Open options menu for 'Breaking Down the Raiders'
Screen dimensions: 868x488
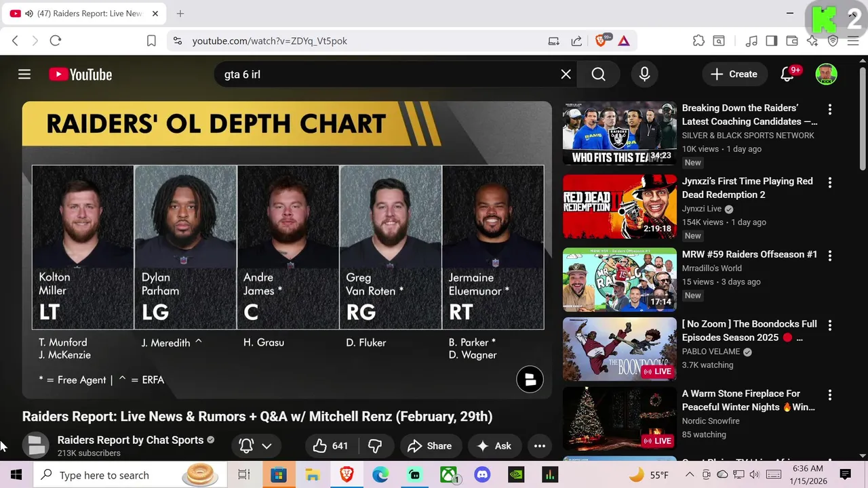coord(829,109)
